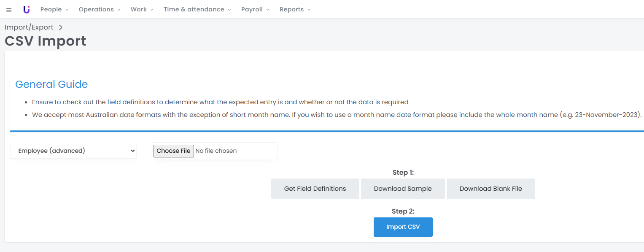Screen dimensions: 644x252
Task: Go back via Import/Export breadcrumb link
Action: coord(29,27)
